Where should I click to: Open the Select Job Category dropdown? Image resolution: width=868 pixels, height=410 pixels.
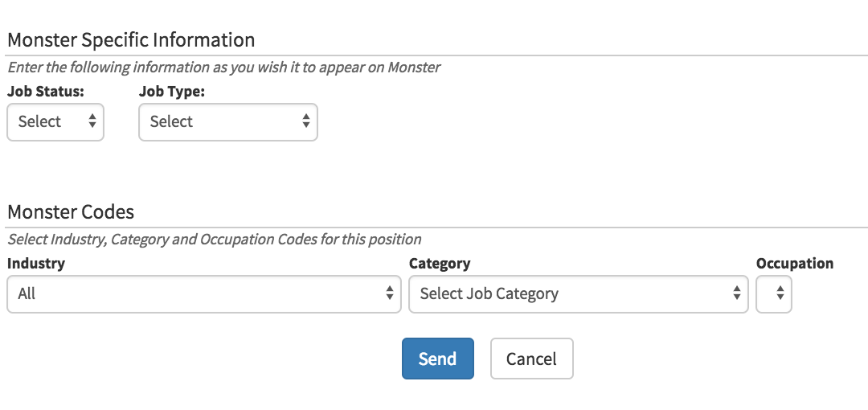pos(578,294)
